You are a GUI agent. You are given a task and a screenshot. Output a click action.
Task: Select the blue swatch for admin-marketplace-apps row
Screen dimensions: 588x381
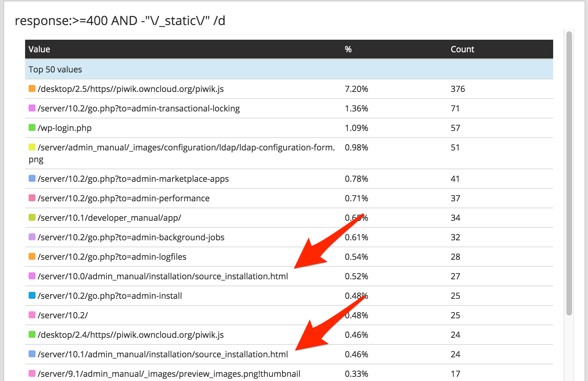(32, 178)
